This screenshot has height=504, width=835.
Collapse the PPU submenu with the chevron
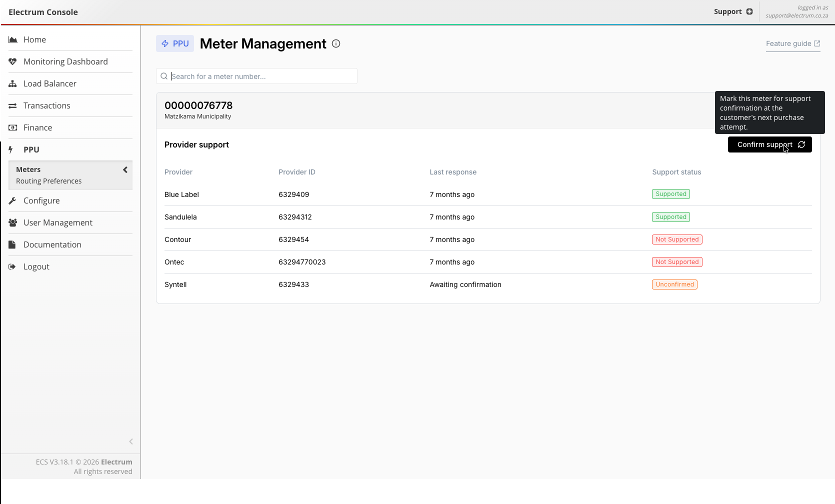[125, 170]
